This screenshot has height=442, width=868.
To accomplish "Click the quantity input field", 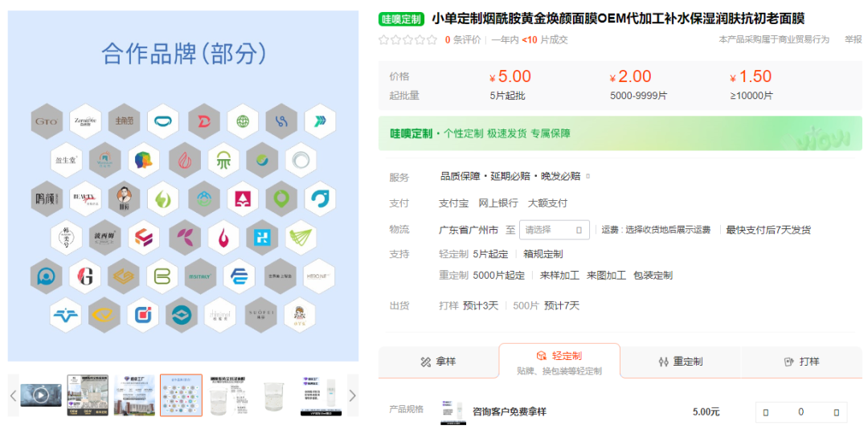I will (800, 412).
